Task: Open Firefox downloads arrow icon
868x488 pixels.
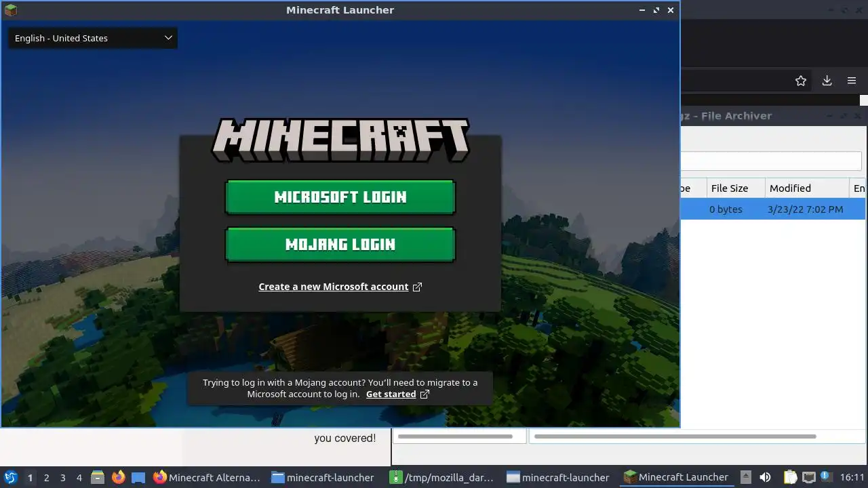Action: click(827, 81)
